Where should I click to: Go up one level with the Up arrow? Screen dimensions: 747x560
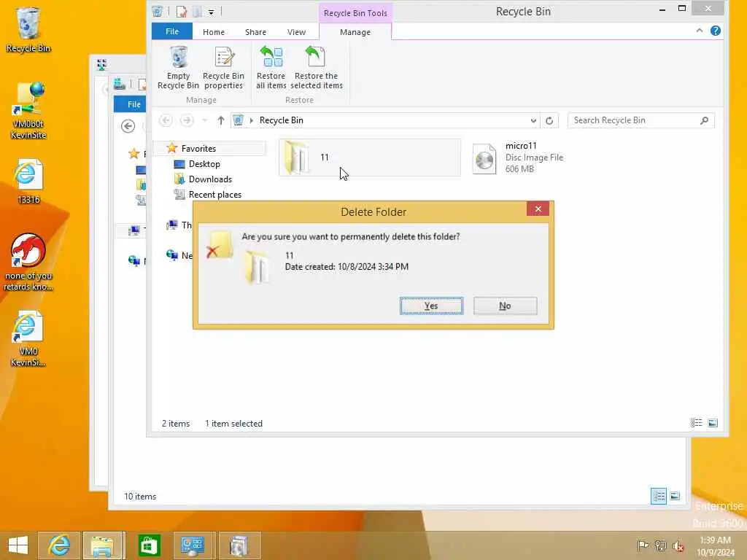(x=220, y=120)
